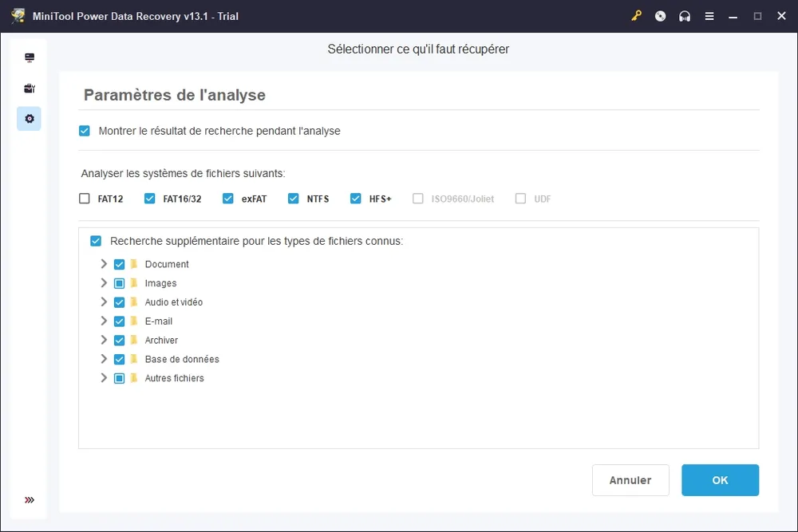Uncheck the NTFS checkbox
Screen dimensions: 798x532
click(x=293, y=199)
